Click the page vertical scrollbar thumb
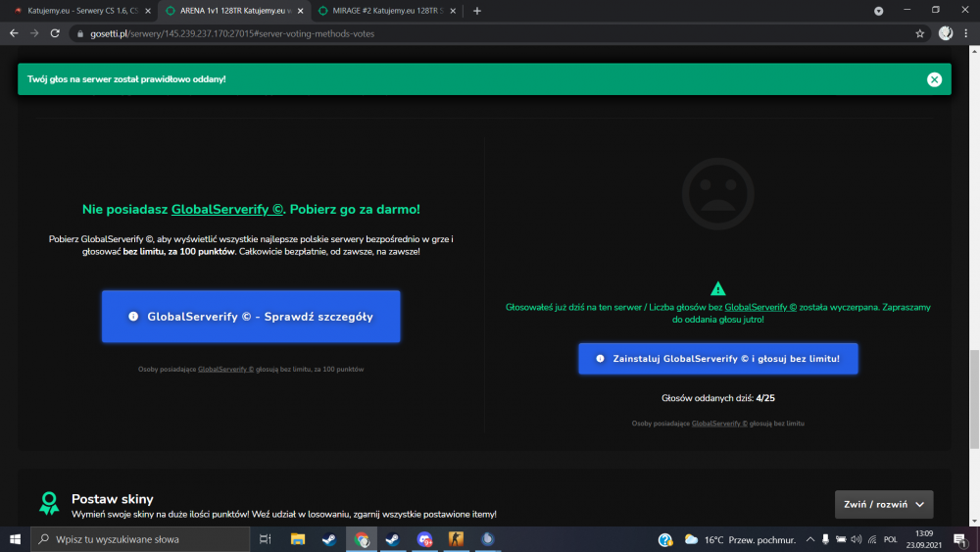Image resolution: width=980 pixels, height=552 pixels. 974,399
